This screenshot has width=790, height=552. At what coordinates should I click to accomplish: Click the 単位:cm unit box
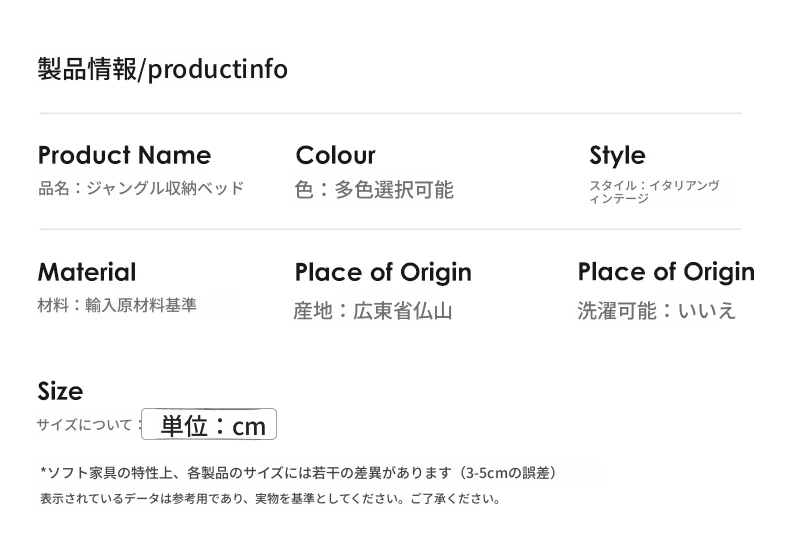(209, 424)
